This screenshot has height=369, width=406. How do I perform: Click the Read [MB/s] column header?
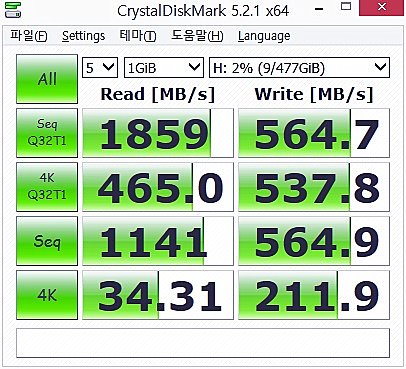pyautogui.click(x=158, y=94)
